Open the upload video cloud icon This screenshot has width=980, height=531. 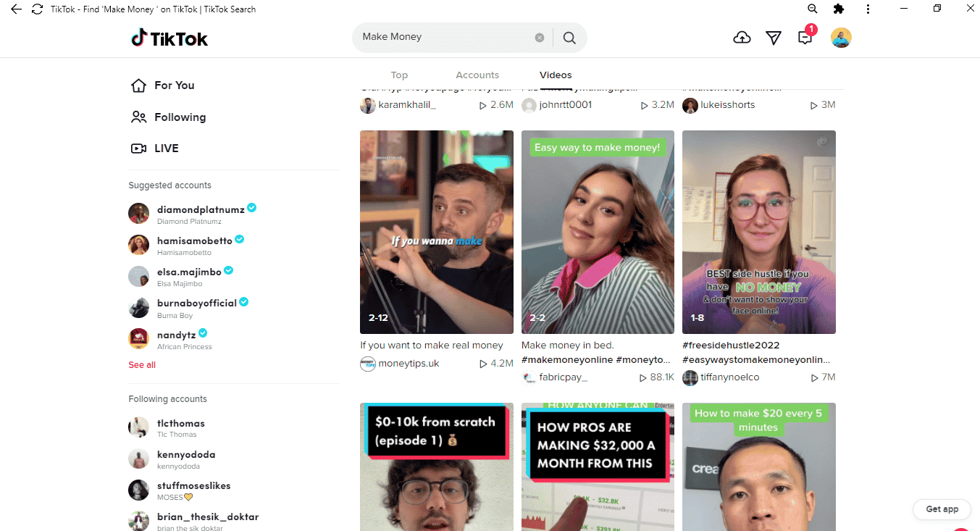(742, 38)
